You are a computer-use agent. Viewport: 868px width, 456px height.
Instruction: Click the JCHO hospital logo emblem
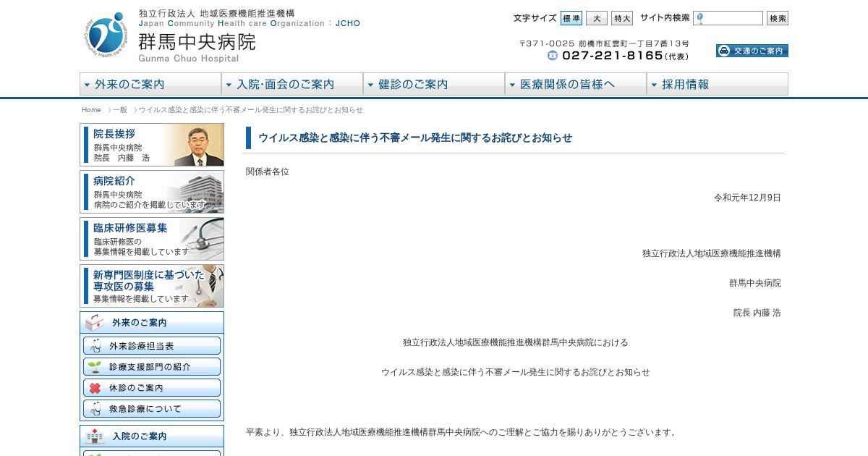click(x=108, y=35)
